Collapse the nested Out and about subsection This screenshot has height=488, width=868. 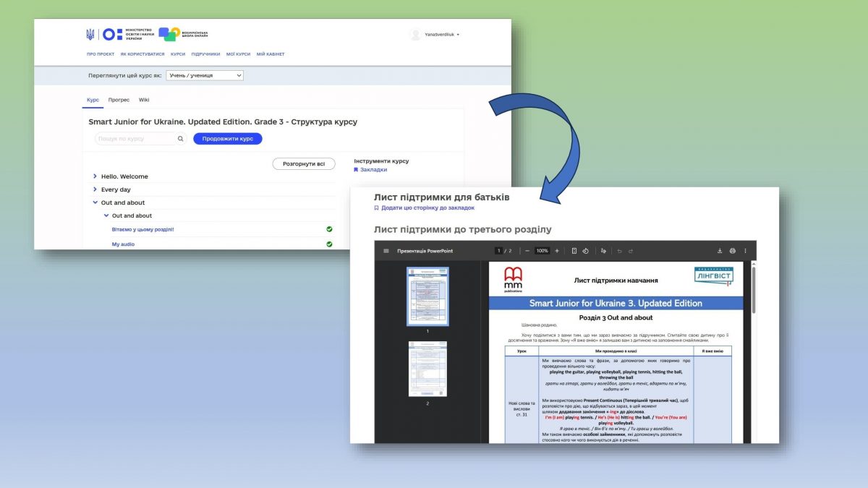[106, 215]
